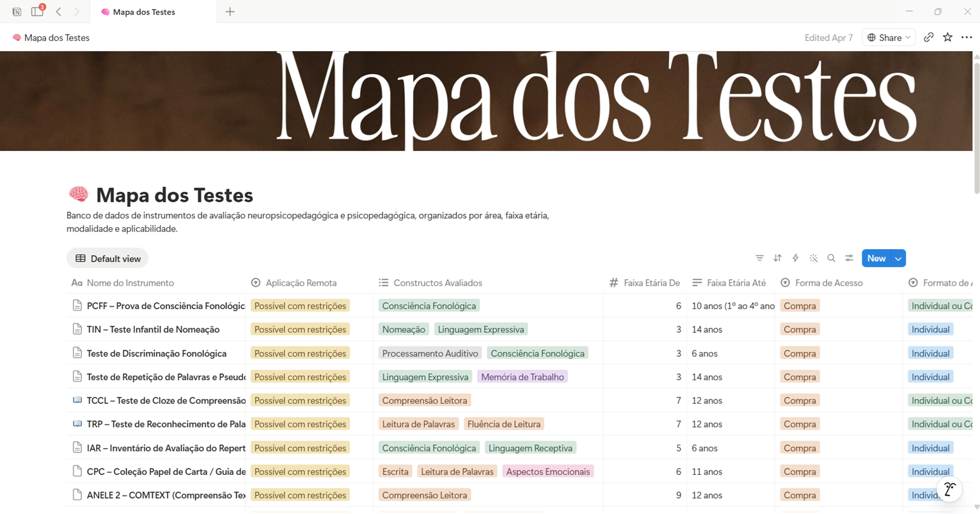980x514 pixels.
Task: Click the floating help button at bottom right
Action: coord(950,490)
